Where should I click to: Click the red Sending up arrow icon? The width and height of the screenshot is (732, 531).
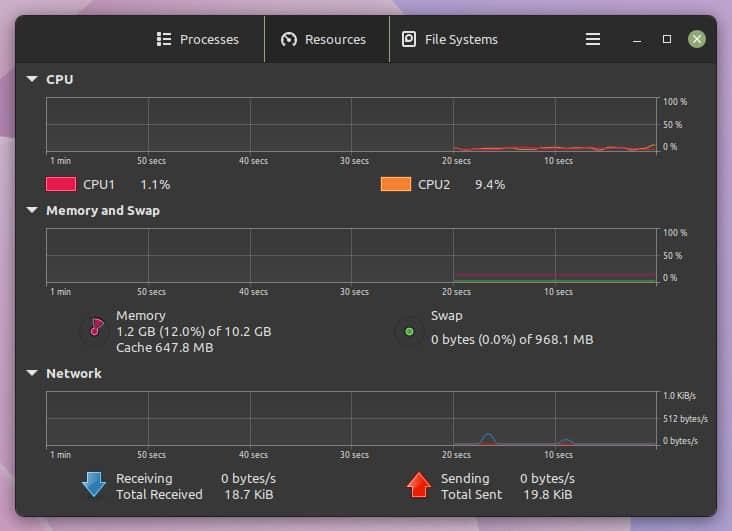click(x=418, y=485)
